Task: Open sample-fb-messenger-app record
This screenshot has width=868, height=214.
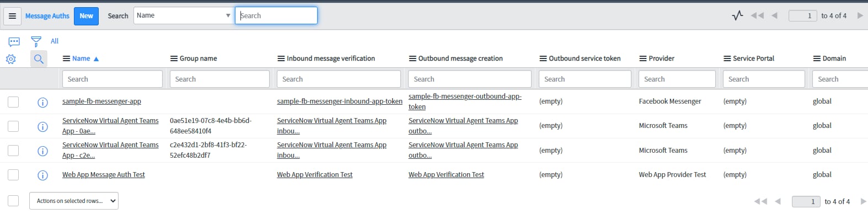Action: pyautogui.click(x=101, y=101)
